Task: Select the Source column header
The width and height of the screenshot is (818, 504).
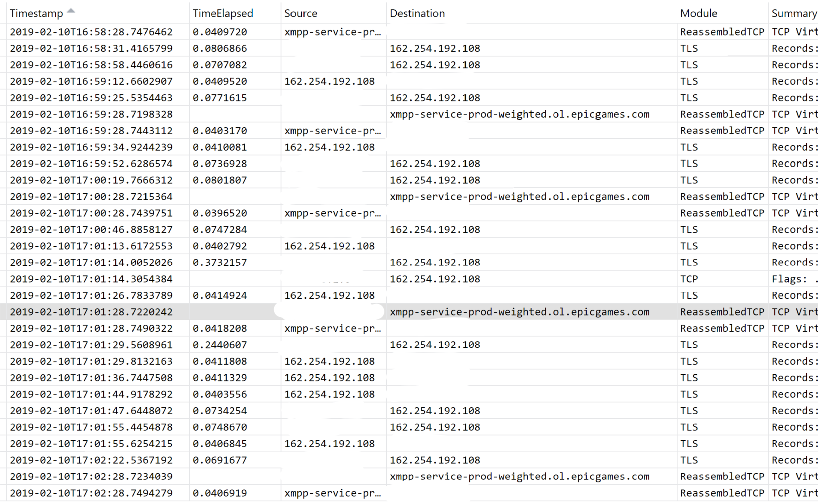Action: tap(301, 14)
